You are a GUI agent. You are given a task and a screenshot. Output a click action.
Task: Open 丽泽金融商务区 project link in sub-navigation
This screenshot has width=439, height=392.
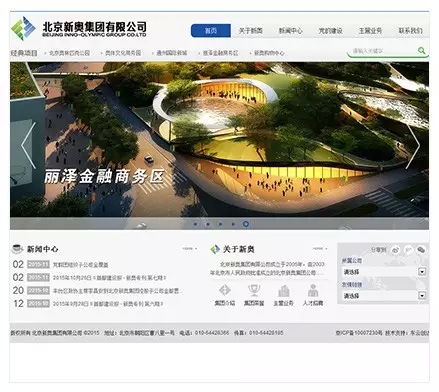point(220,53)
